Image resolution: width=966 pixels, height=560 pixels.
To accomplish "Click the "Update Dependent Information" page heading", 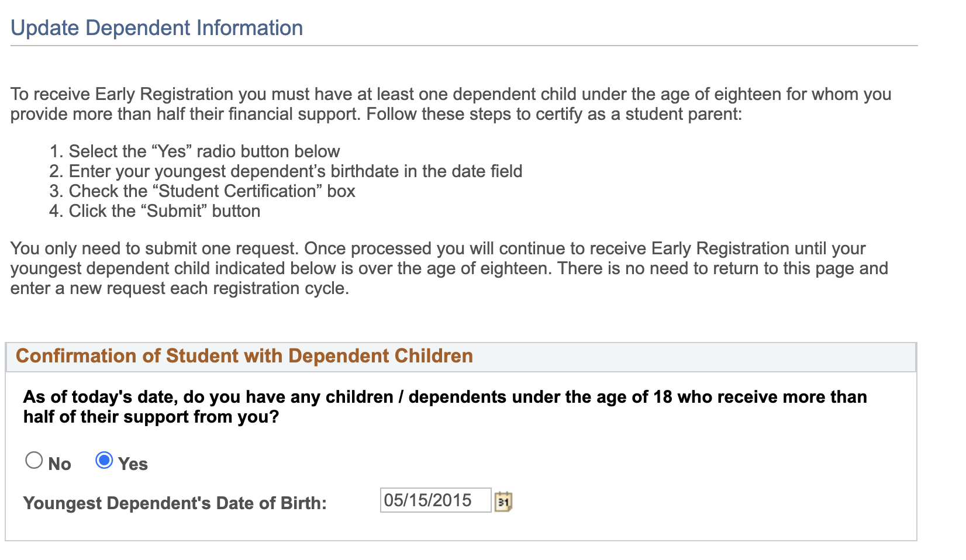I will pyautogui.click(x=157, y=28).
